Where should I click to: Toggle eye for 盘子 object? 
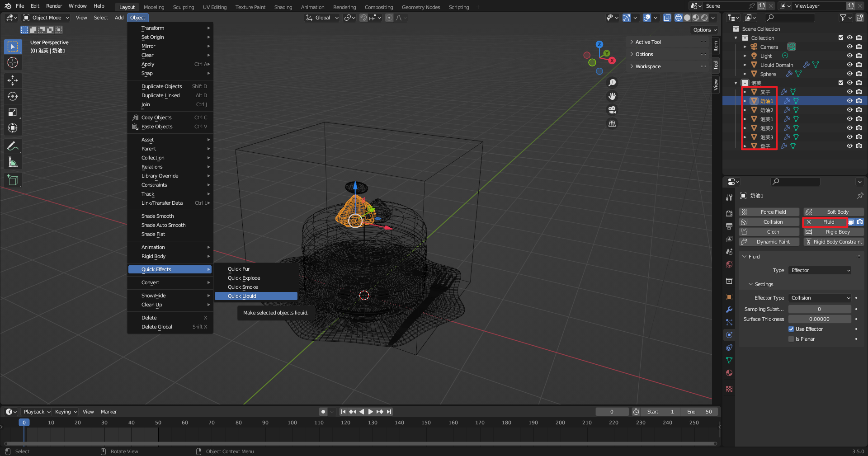pos(849,146)
